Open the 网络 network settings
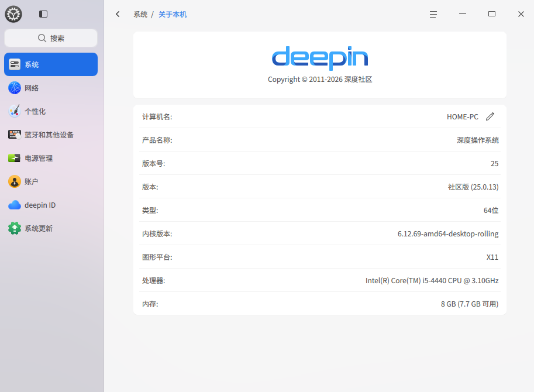Viewport: 534px width, 392px height. (x=51, y=88)
